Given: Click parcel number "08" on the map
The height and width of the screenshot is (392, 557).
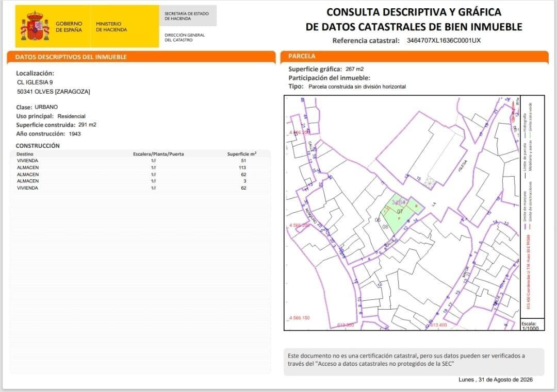Looking at the screenshot, I should point(385,227).
